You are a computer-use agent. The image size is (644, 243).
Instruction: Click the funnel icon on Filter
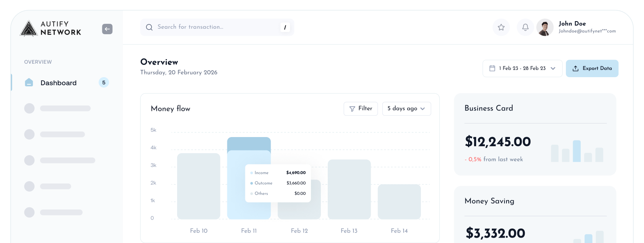tap(352, 109)
